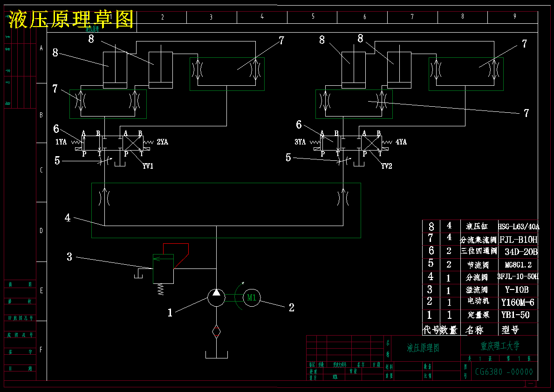
Task: Select model cell FJL-B10H in parts table
Action: [x=519, y=240]
